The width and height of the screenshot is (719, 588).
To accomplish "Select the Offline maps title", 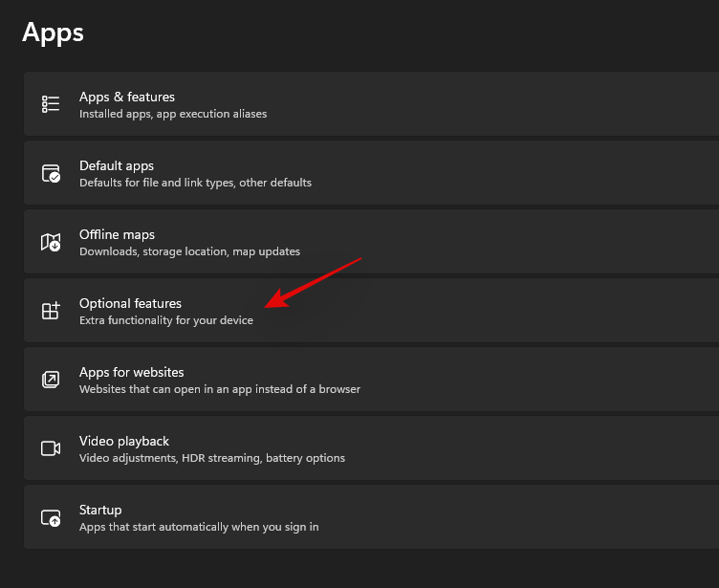I will pyautogui.click(x=117, y=234).
